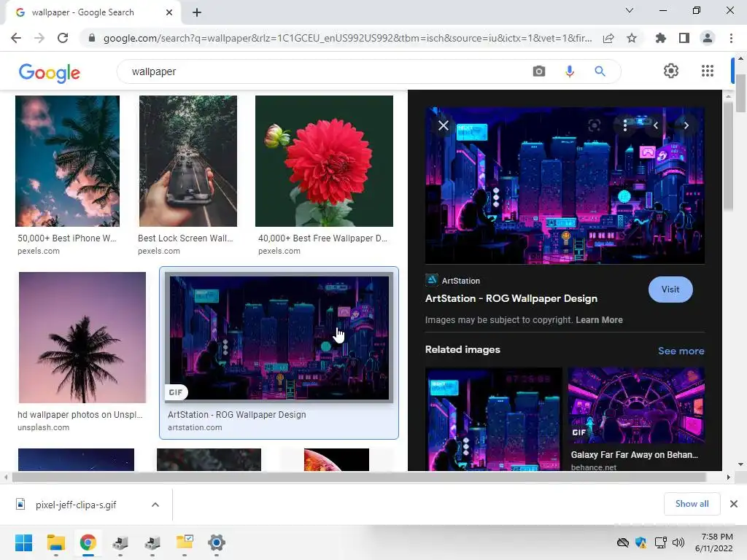Open File Explorer from the taskbar
The height and width of the screenshot is (560, 747).
[x=55, y=542]
